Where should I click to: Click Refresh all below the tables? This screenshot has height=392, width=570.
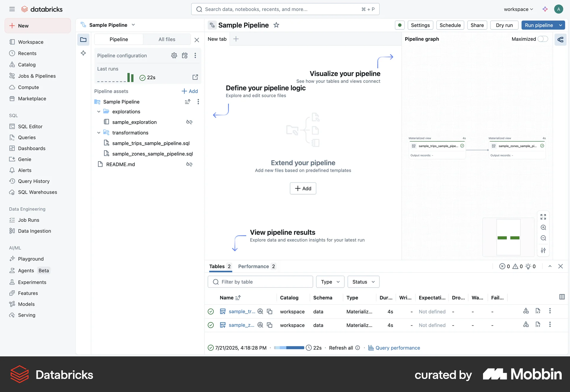click(x=341, y=348)
